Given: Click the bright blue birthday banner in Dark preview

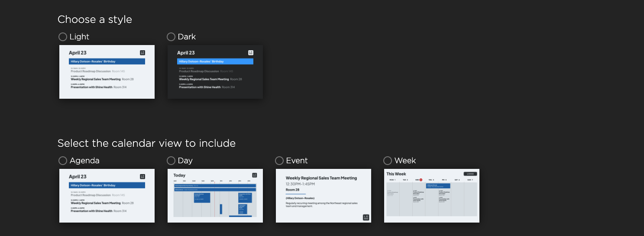Looking at the screenshot, I should tap(215, 61).
